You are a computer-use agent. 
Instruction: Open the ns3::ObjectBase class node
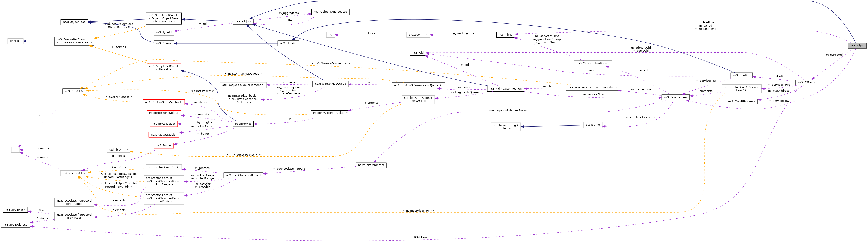(x=74, y=22)
